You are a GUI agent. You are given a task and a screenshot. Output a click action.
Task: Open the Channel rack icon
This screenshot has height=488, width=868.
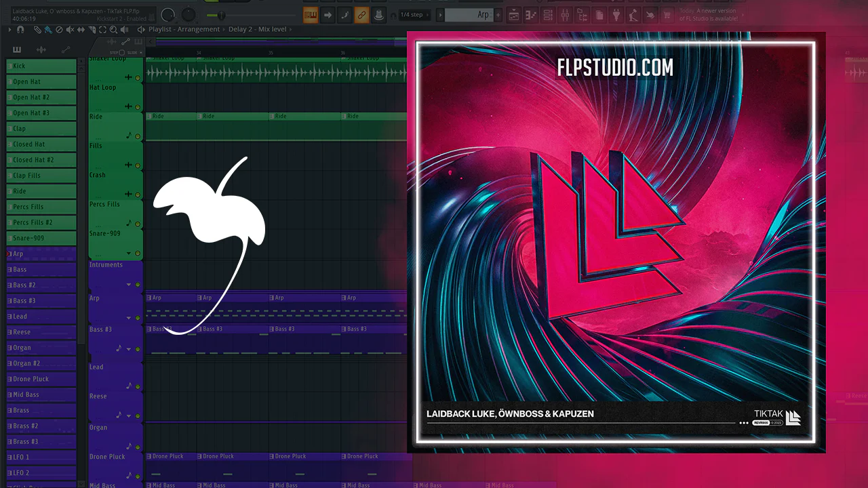[x=548, y=14]
